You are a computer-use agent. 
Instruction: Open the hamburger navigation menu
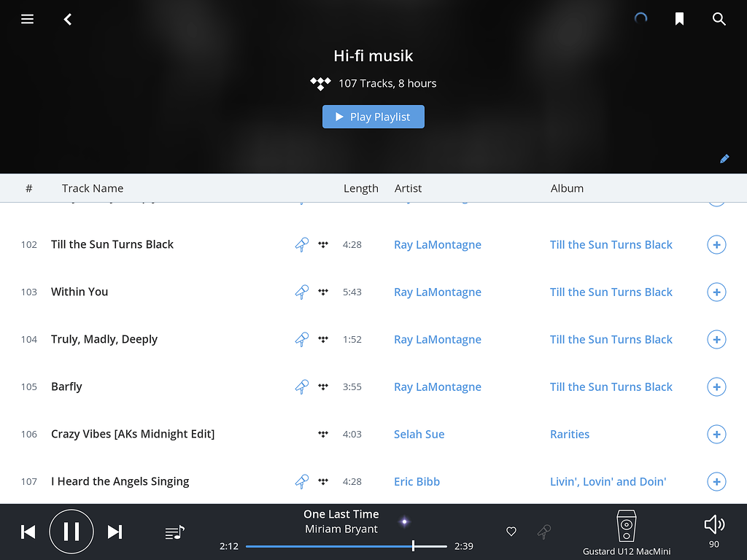coord(27,19)
